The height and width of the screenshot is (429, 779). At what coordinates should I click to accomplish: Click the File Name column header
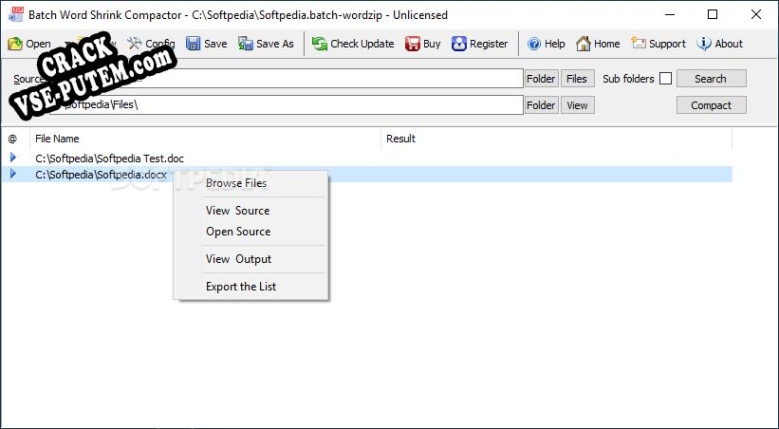[x=205, y=139]
